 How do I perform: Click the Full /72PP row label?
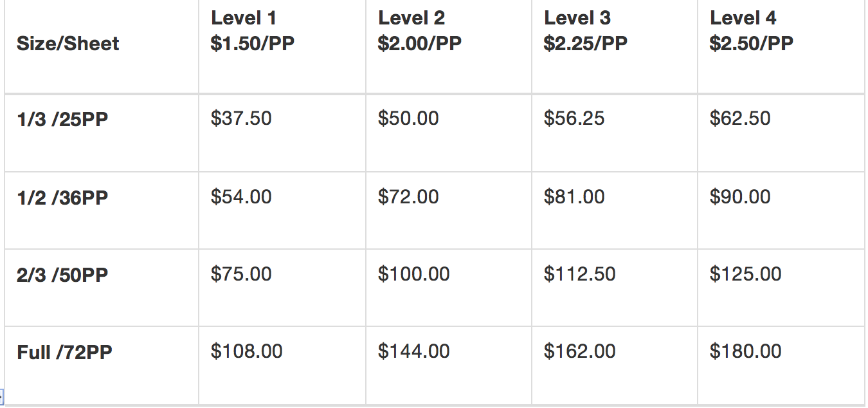point(64,353)
